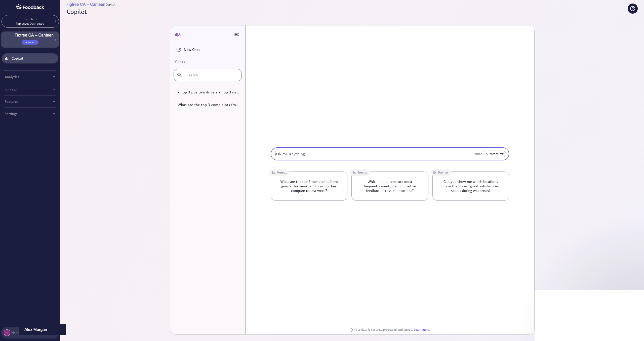Click the Alex Morgan user name
Viewport: 644px width, 341px height.
[36, 329]
